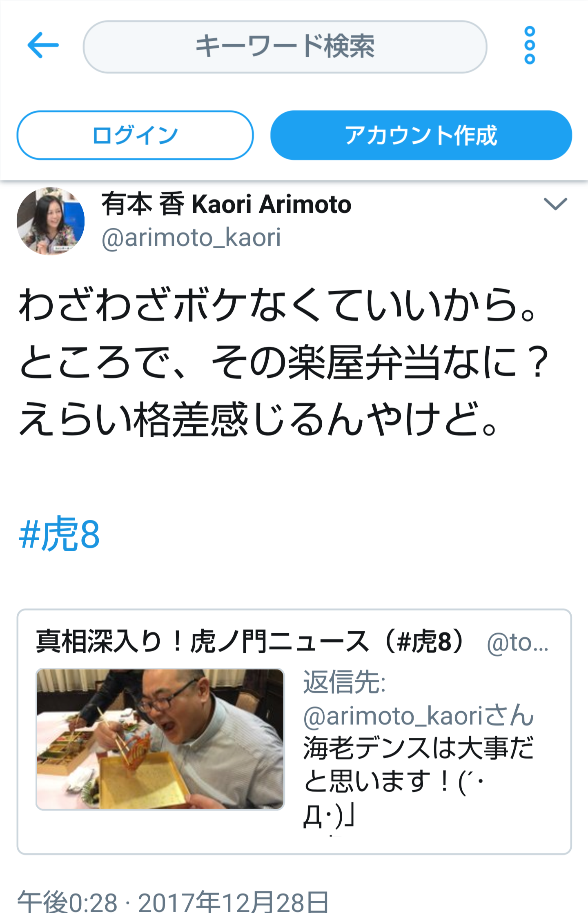This screenshot has height=913, width=588.
Task: Open the quoted tweet text 海老デンスは大事だ
Action: click(x=419, y=748)
